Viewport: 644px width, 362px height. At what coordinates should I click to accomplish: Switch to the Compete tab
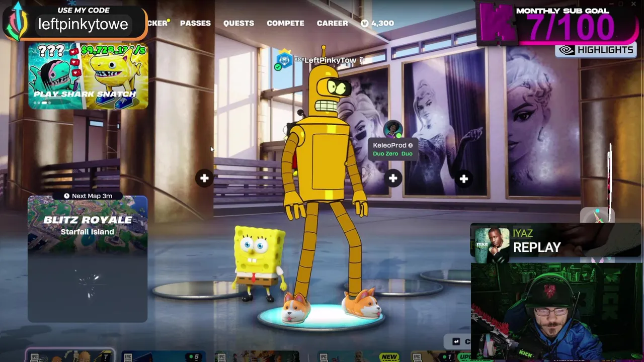point(285,23)
